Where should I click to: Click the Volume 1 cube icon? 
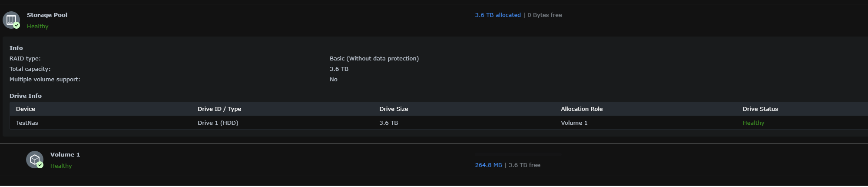point(35,160)
